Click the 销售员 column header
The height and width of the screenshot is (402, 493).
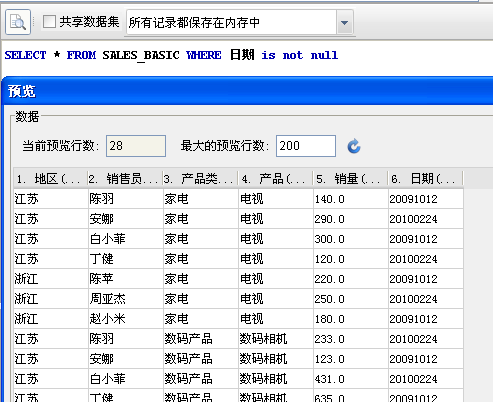click(125, 179)
